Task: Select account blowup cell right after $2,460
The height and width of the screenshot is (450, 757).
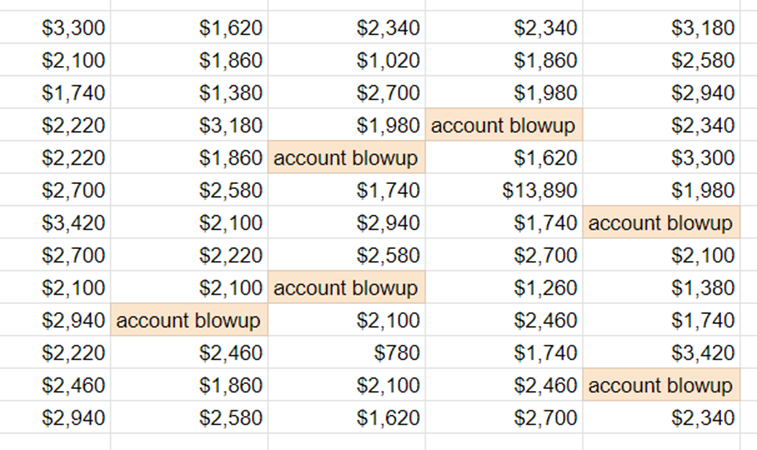Action: (661, 385)
